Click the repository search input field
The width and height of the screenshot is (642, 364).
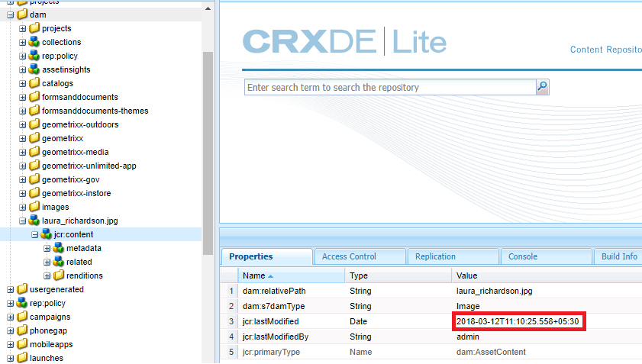coord(390,87)
